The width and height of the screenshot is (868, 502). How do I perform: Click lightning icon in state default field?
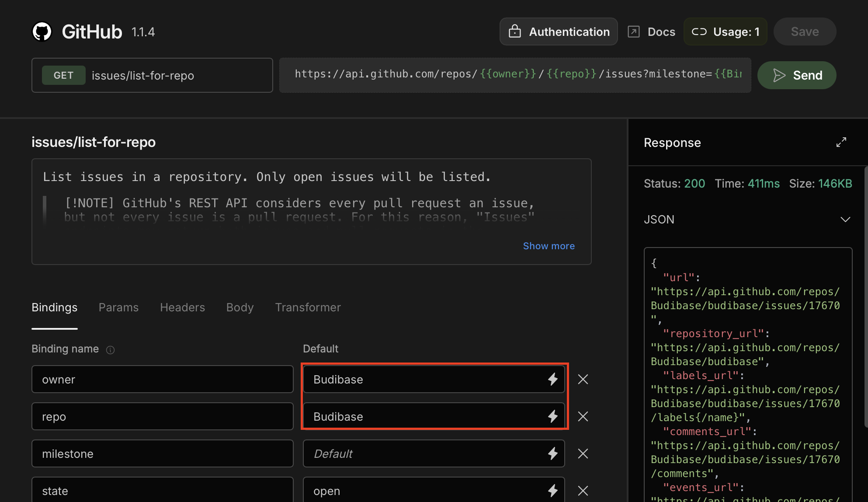(x=552, y=491)
